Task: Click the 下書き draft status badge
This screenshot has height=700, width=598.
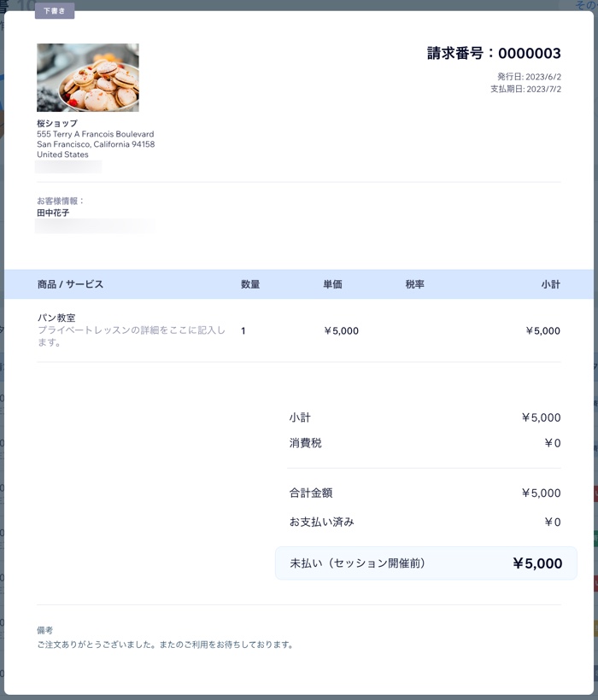Action: pos(55,11)
